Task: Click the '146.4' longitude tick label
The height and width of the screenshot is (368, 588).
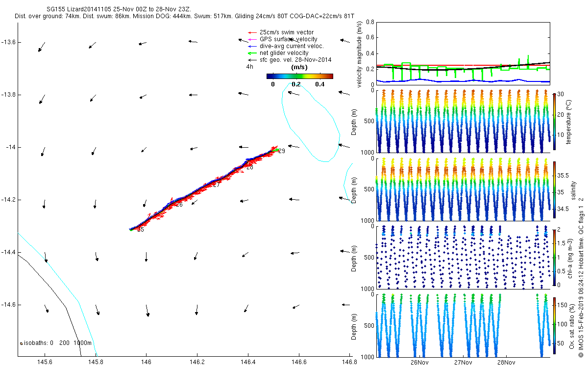Action: [x=248, y=362]
